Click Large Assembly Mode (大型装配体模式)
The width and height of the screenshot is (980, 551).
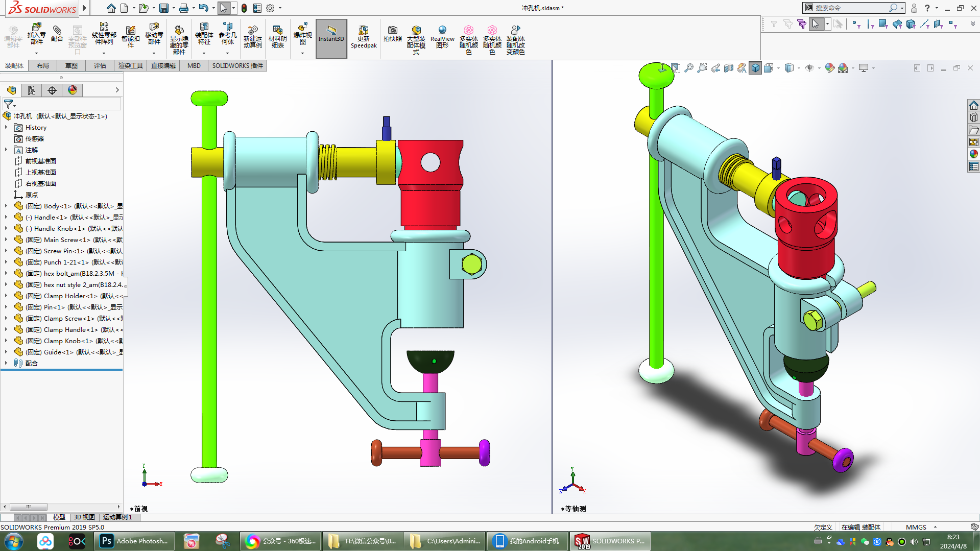pos(416,39)
